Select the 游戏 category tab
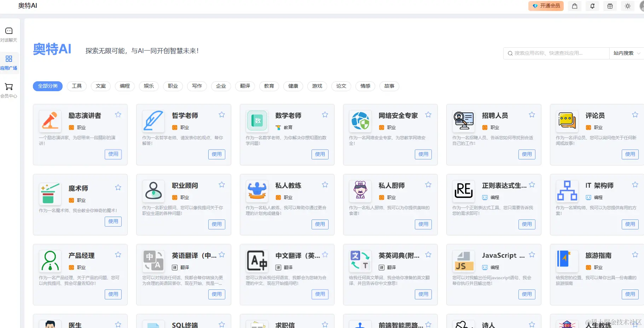This screenshot has height=328, width=644. pyautogui.click(x=317, y=86)
